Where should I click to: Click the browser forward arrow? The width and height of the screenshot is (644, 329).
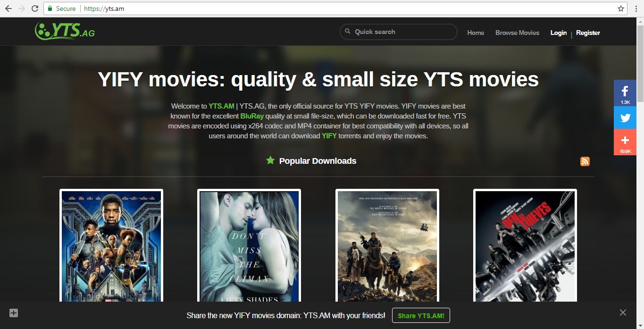click(22, 8)
